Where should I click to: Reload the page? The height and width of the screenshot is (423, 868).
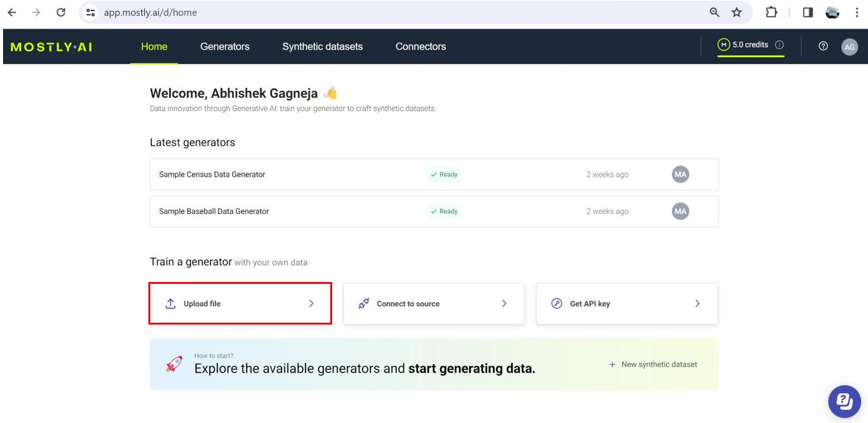(x=61, y=12)
